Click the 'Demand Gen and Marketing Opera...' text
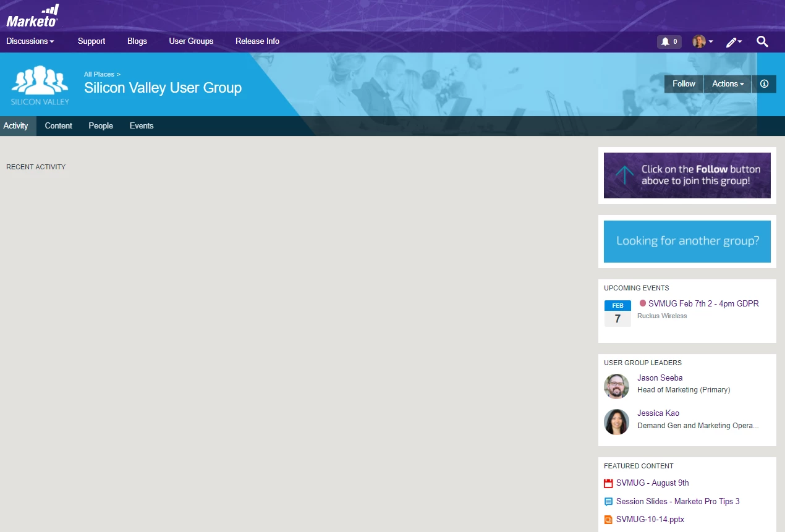 tap(698, 426)
